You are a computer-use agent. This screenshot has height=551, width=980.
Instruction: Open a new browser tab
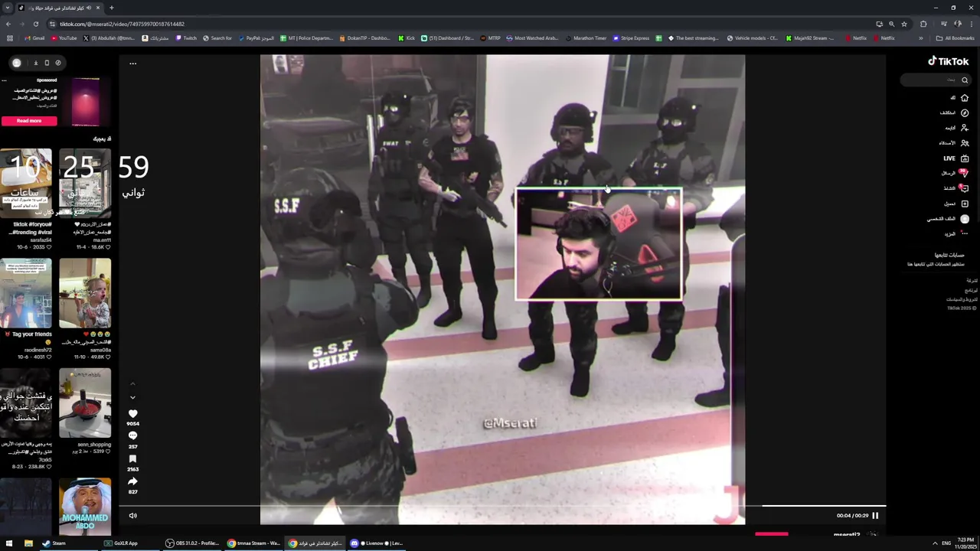(x=111, y=8)
